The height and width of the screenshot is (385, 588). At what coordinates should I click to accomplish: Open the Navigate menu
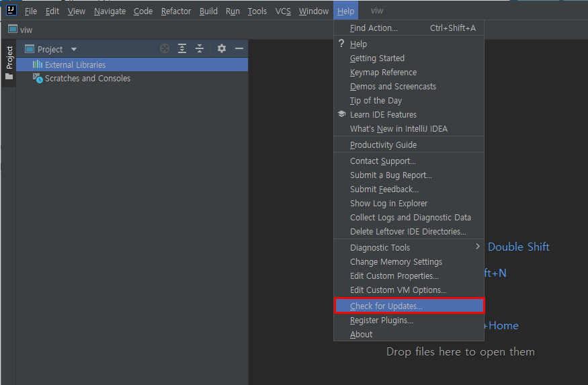[x=110, y=11]
